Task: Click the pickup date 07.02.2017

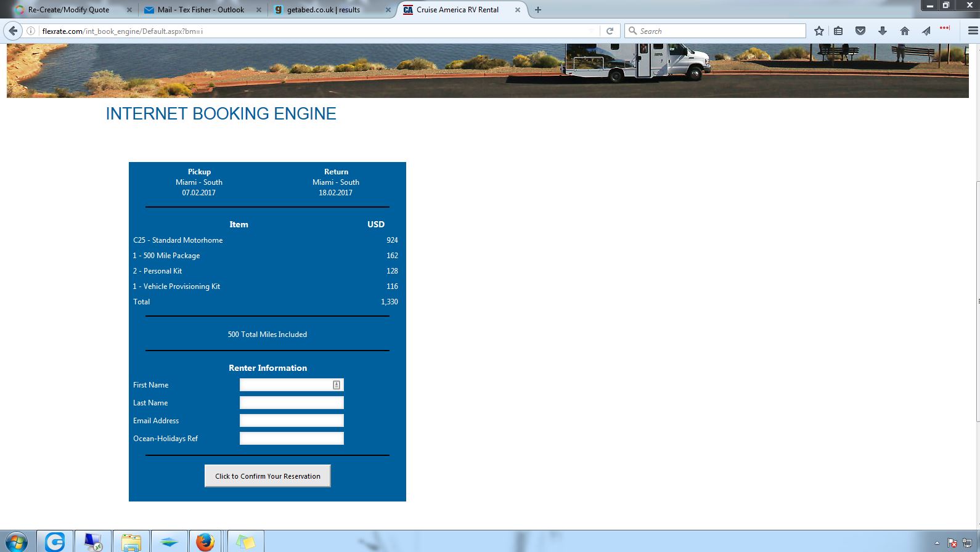Action: tap(199, 193)
